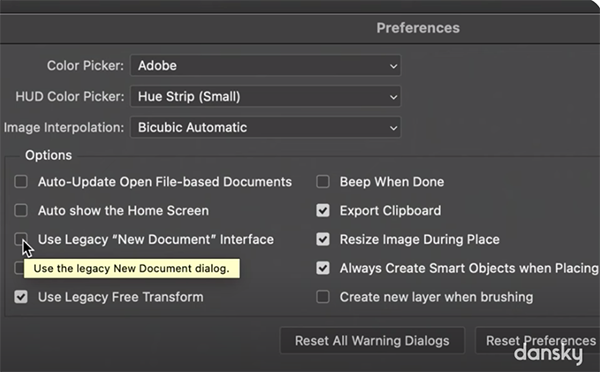Click the Options group heading

tap(49, 155)
